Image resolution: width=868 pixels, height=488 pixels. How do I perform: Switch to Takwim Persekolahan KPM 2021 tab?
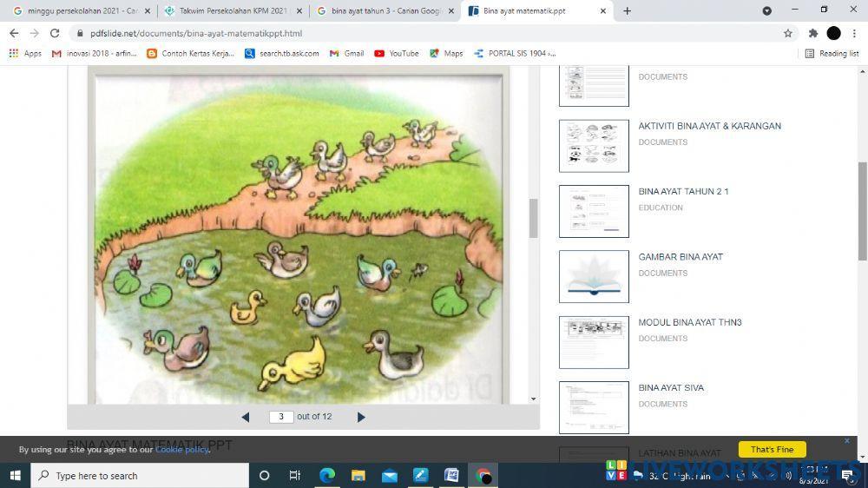(232, 11)
